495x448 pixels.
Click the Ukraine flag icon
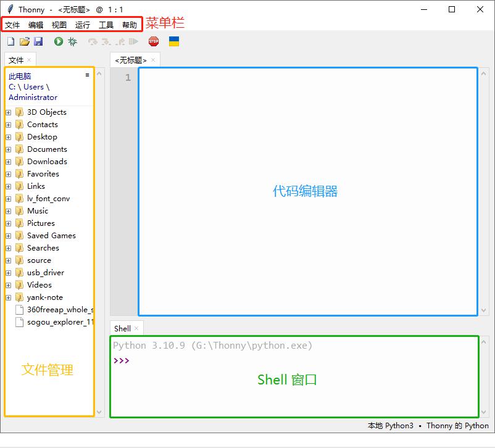(x=174, y=41)
